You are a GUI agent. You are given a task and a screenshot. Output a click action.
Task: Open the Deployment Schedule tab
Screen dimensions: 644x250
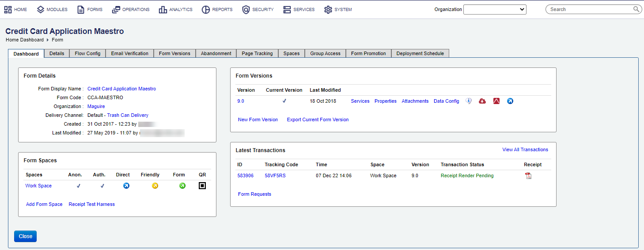click(420, 53)
